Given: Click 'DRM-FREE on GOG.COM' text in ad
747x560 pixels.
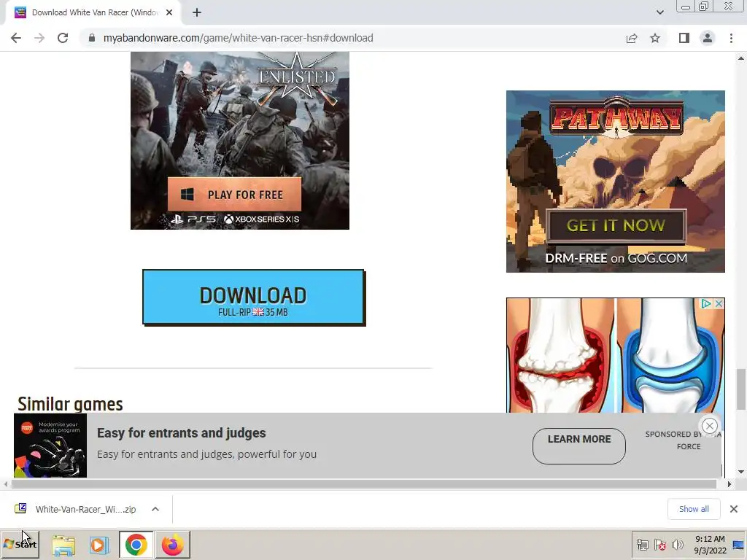Looking at the screenshot, I should (616, 258).
